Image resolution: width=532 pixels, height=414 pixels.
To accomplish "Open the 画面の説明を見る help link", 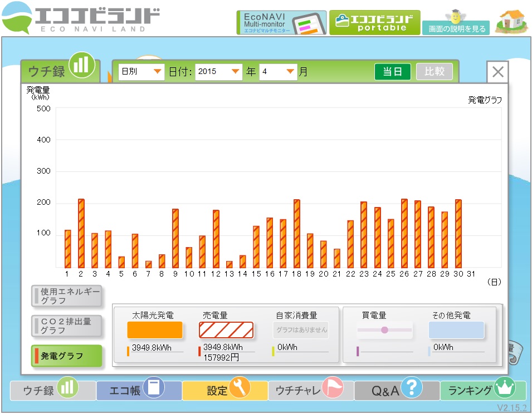I will (x=456, y=28).
